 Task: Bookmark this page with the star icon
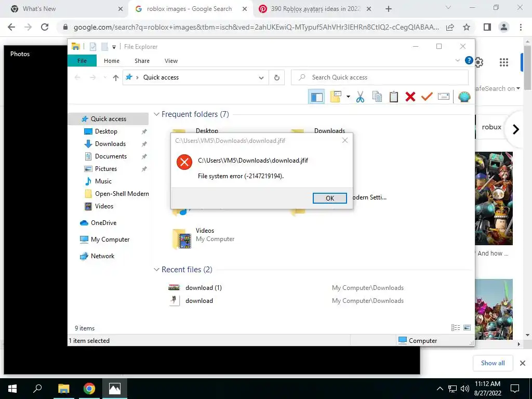click(467, 27)
